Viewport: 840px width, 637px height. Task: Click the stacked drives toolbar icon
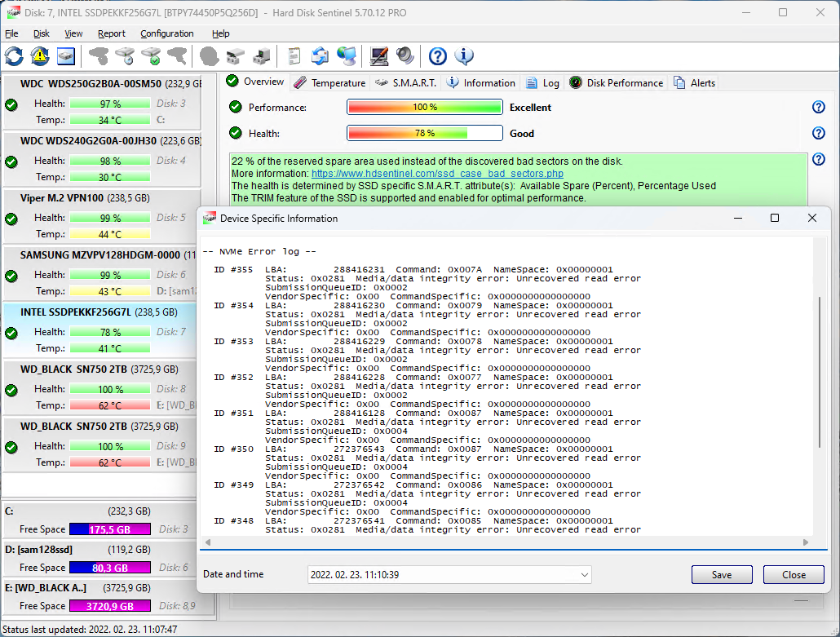tap(235, 56)
